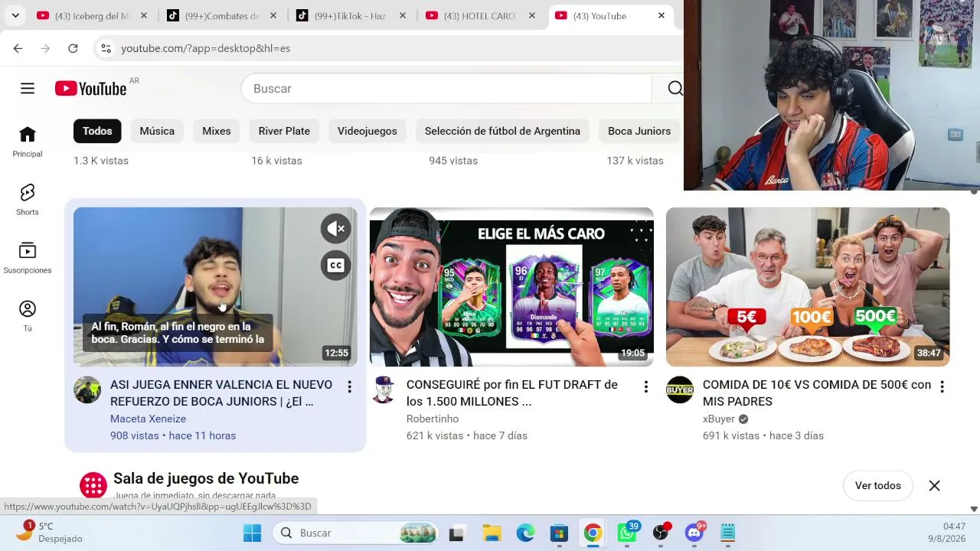Open options for the COMIDA DE 10€ video

[x=942, y=387]
